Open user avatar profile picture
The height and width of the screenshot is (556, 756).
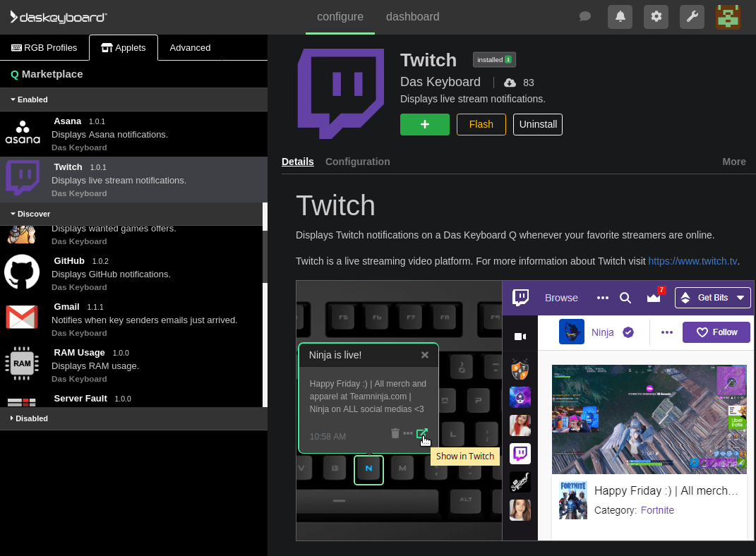pos(728,17)
